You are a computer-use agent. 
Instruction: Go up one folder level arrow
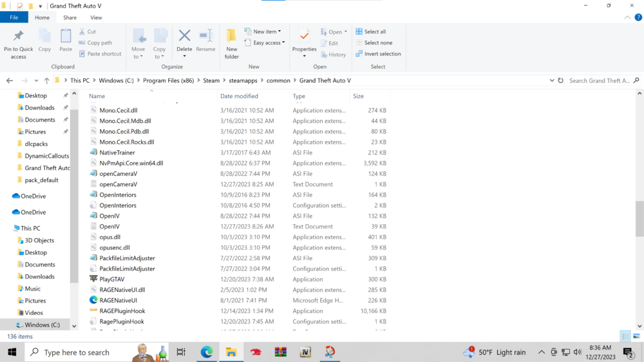(46, 81)
